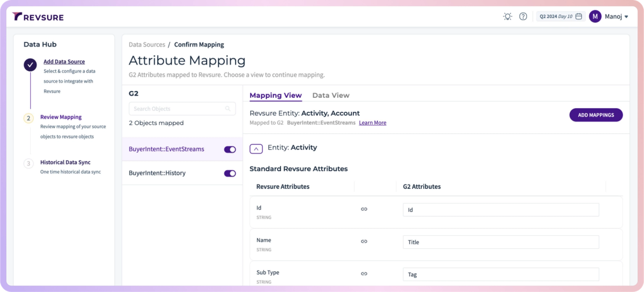644x292 pixels.
Task: Go to Data Sources breadcrumb
Action: coord(147,45)
